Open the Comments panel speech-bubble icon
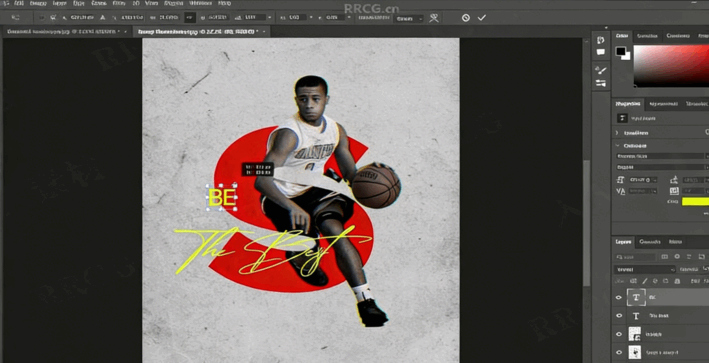 600,52
